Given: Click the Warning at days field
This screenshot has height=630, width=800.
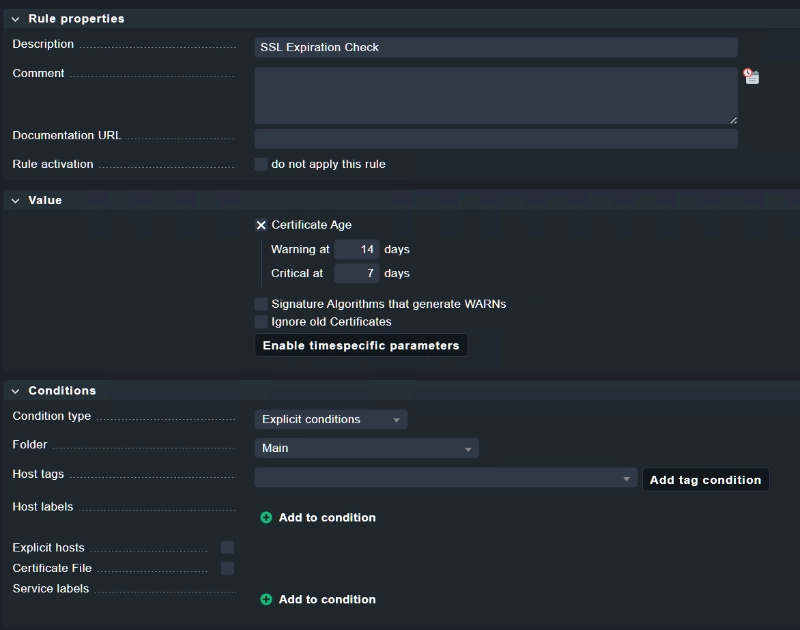Looking at the screenshot, I should pos(356,250).
